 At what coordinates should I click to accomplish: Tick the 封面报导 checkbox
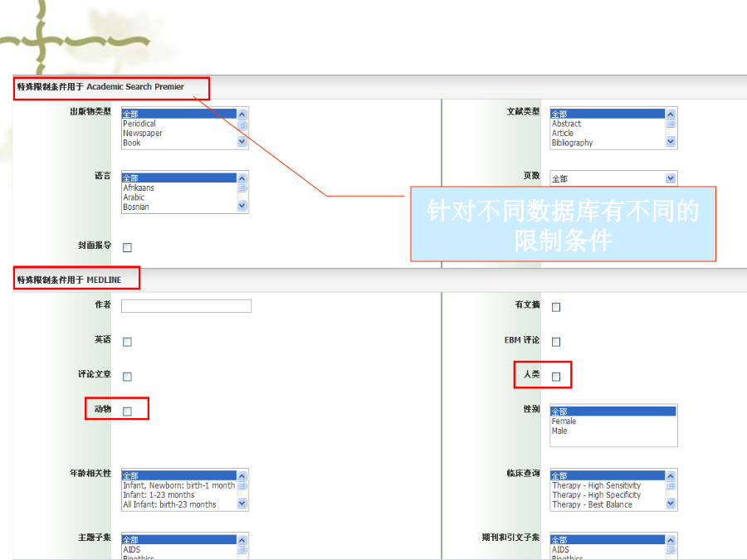click(127, 247)
